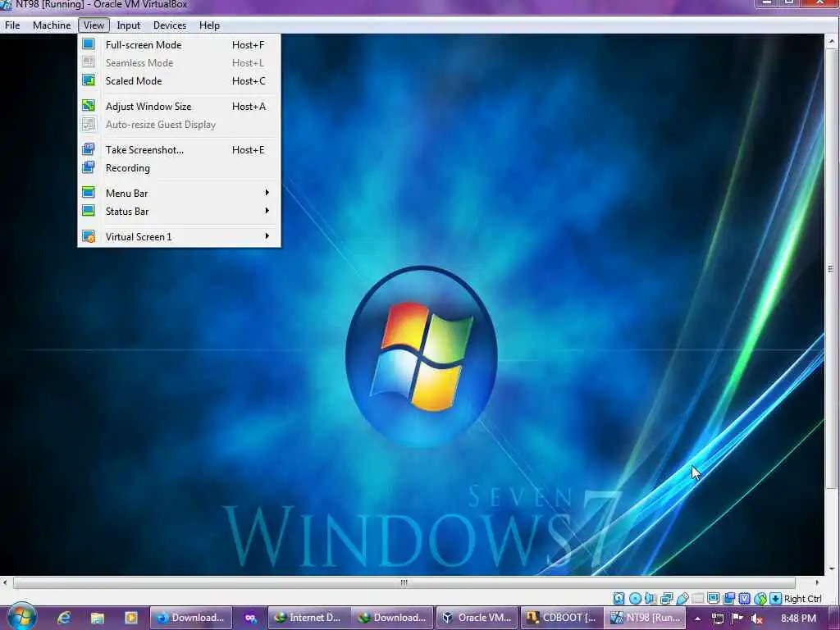This screenshot has height=630, width=840.
Task: Switch to first Download... taskbar window
Action: click(190, 618)
